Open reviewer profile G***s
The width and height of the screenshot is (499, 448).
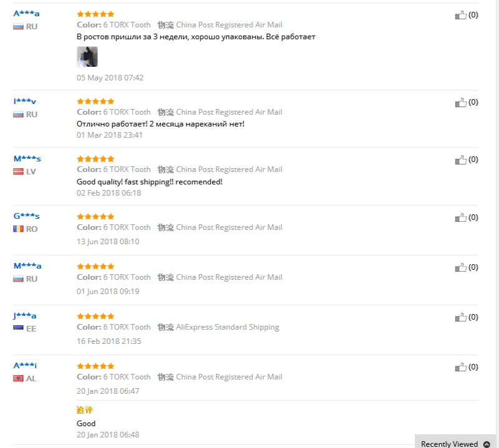point(26,216)
